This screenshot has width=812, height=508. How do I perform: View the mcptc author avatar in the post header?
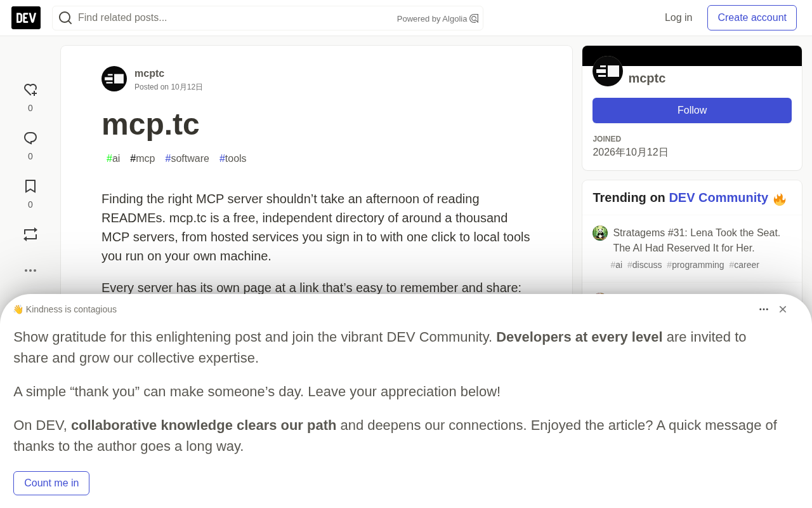(114, 79)
